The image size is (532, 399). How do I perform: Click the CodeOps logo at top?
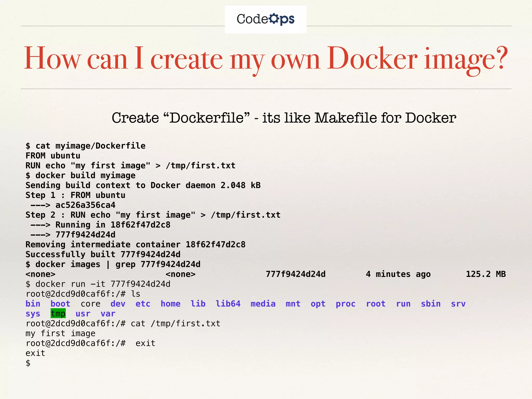coord(265,19)
